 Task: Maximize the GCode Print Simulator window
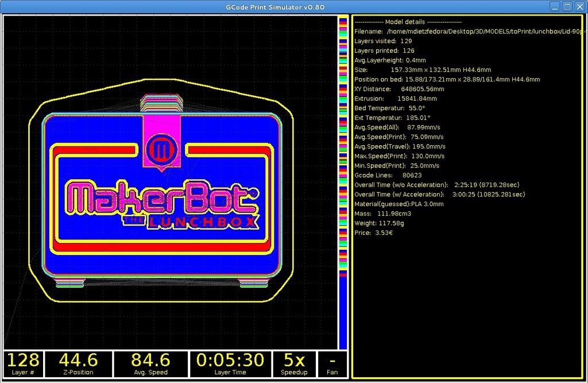(567, 7)
